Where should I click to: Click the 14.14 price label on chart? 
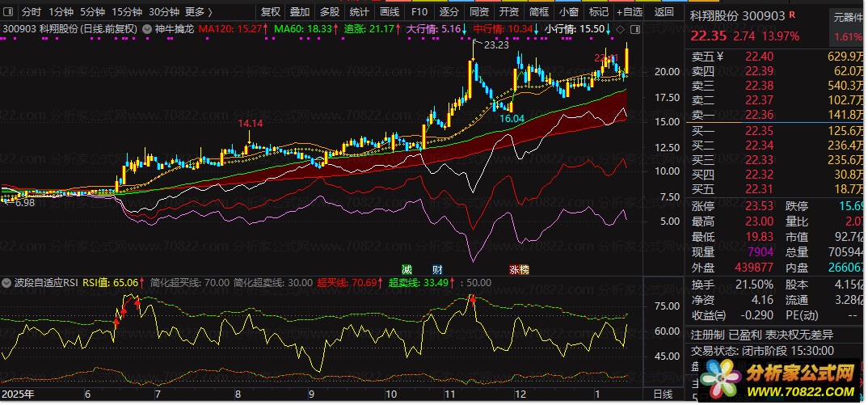pos(251,123)
